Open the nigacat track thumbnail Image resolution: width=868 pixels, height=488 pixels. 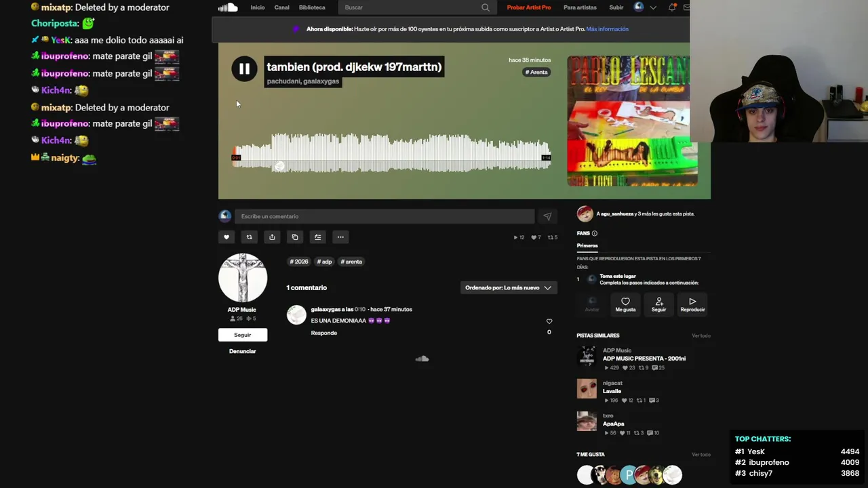pyautogui.click(x=587, y=389)
